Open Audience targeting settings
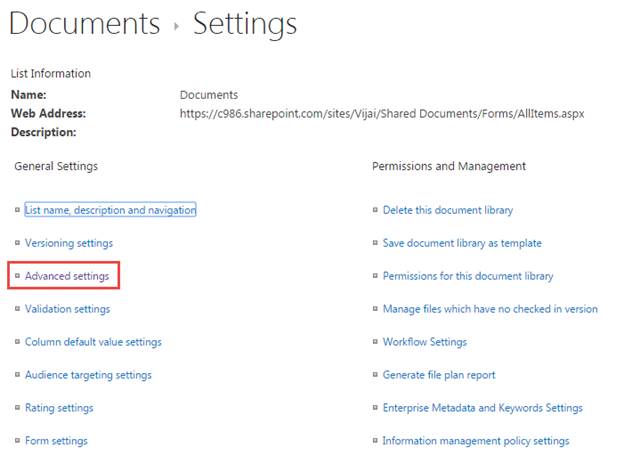 88,375
